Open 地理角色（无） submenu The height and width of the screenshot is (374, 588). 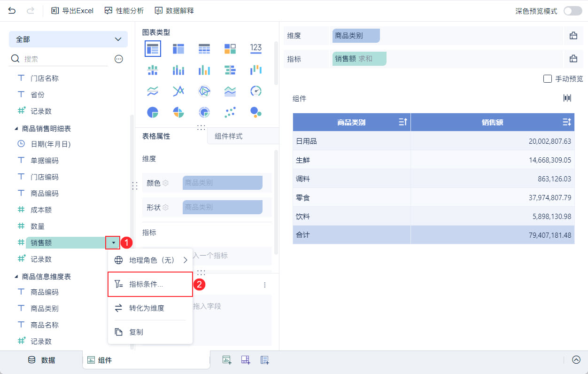tap(150, 260)
